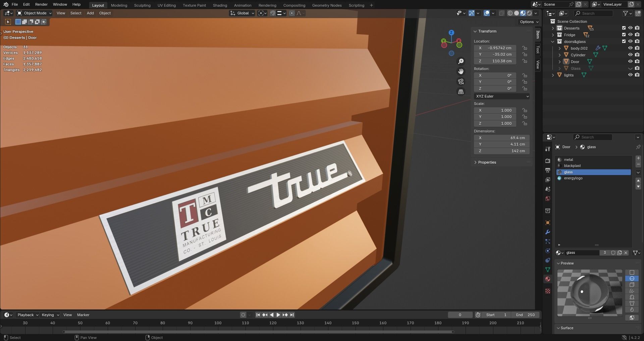Screen dimensions: 644x341
Task: Unlink the glass material with X
Action: [626, 253]
